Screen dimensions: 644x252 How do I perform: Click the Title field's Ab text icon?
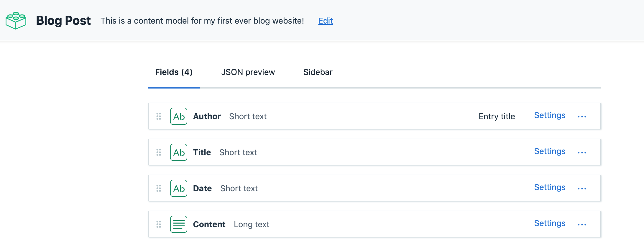[179, 152]
